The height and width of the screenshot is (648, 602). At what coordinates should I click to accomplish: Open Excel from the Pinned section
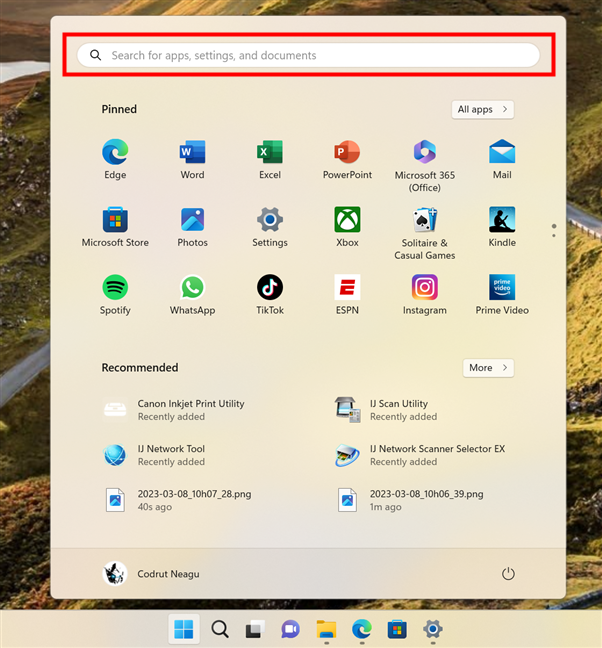(270, 160)
